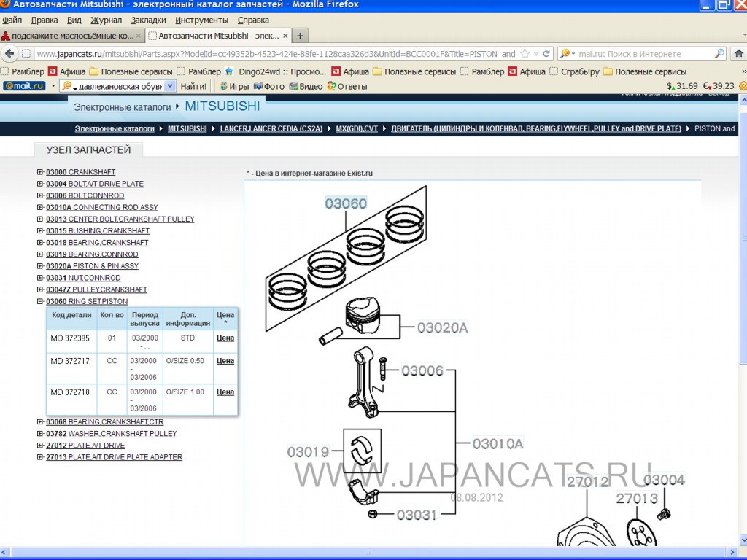This screenshot has height=560, width=747.
Task: Expand the 03010A CONNECTING ROD ASSY node
Action: tap(40, 207)
